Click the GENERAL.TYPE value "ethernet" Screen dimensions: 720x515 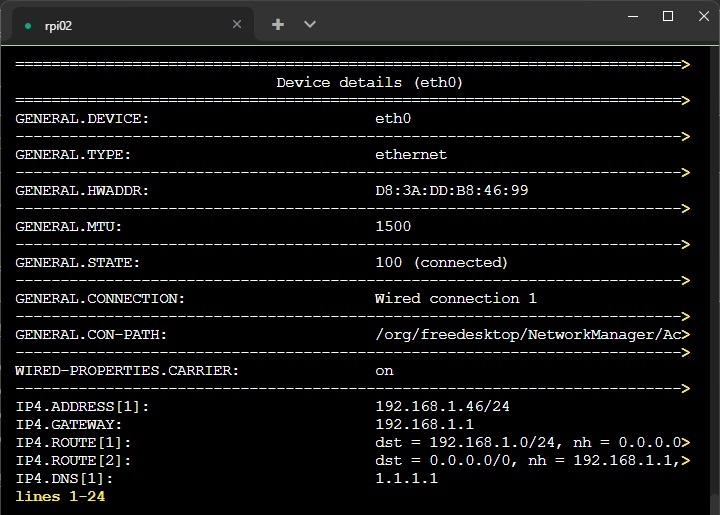pos(411,154)
